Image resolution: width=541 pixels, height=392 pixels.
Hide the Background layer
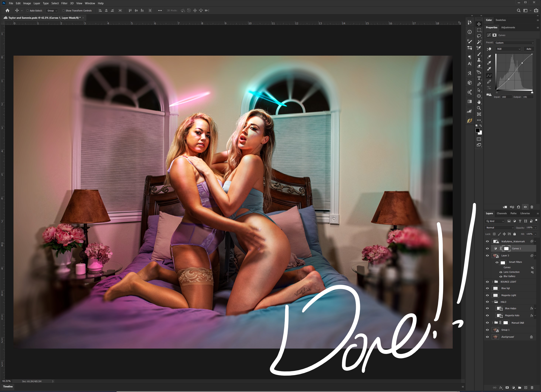coord(487,337)
